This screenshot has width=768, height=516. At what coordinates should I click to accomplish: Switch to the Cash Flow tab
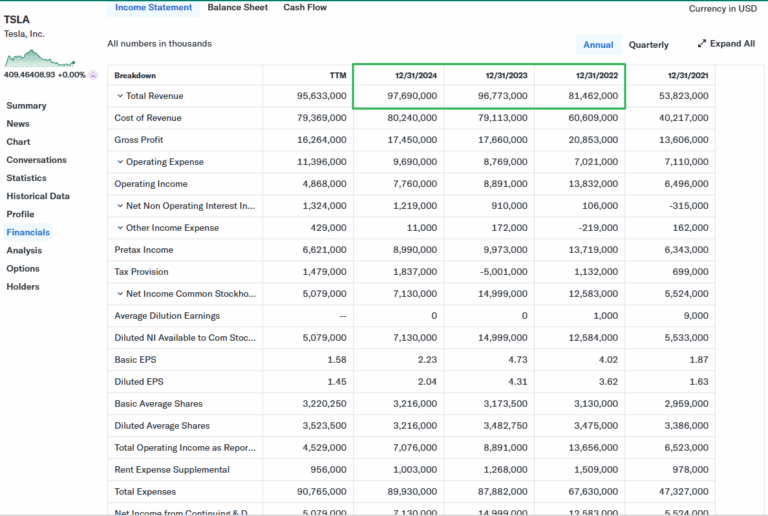point(304,8)
